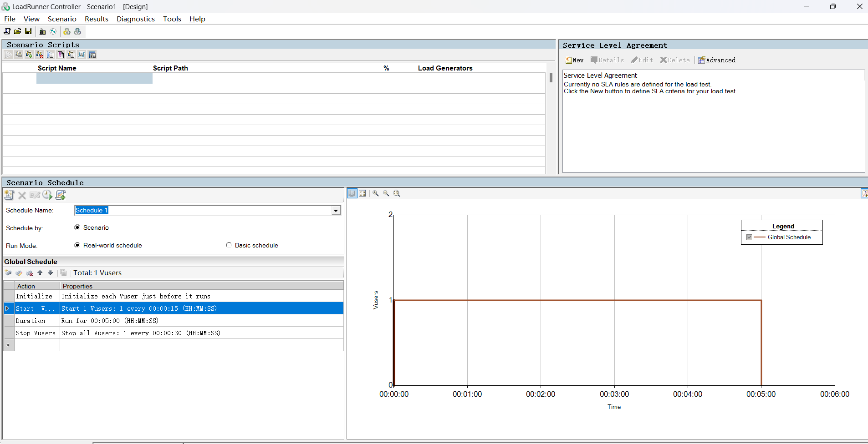Image resolution: width=868 pixels, height=444 pixels.
Task: Click the Scenario Scripts vertical scrollbar thumb
Action: point(551,78)
